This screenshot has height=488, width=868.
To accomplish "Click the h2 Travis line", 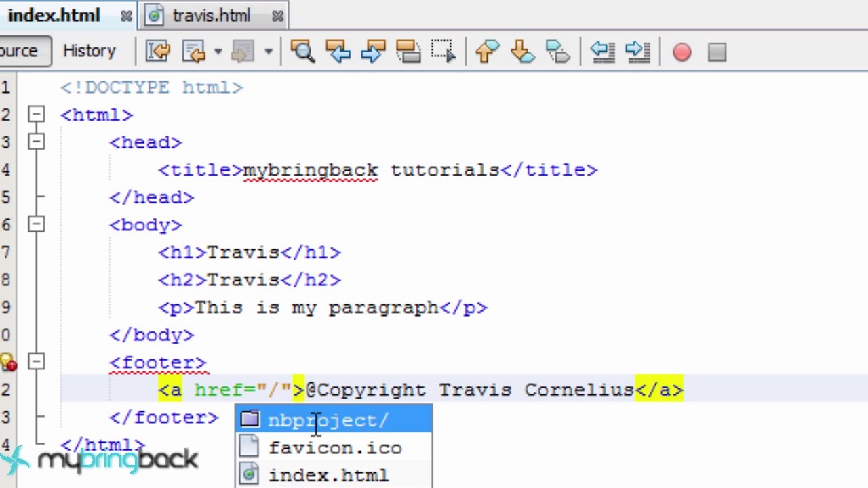I will tap(250, 280).
